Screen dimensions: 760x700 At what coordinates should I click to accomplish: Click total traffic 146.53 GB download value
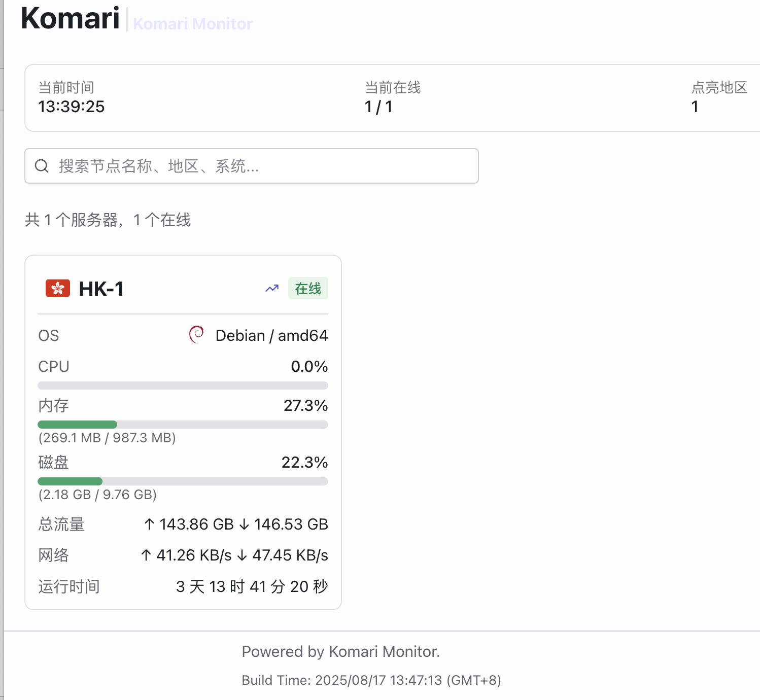tap(283, 524)
